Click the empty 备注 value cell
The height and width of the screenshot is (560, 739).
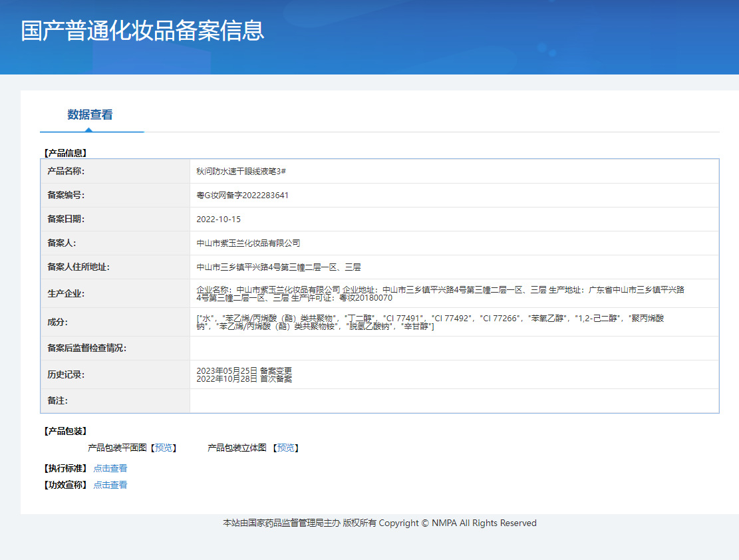click(x=454, y=401)
